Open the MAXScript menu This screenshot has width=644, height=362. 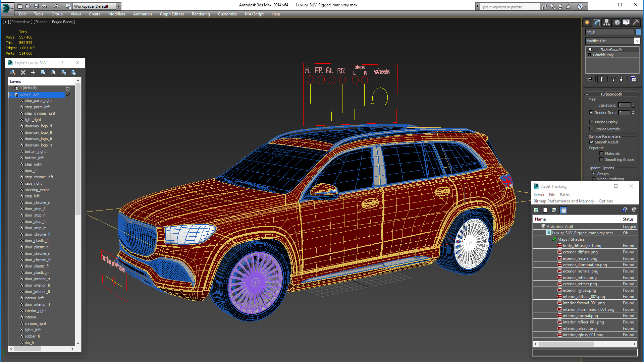pyautogui.click(x=254, y=14)
